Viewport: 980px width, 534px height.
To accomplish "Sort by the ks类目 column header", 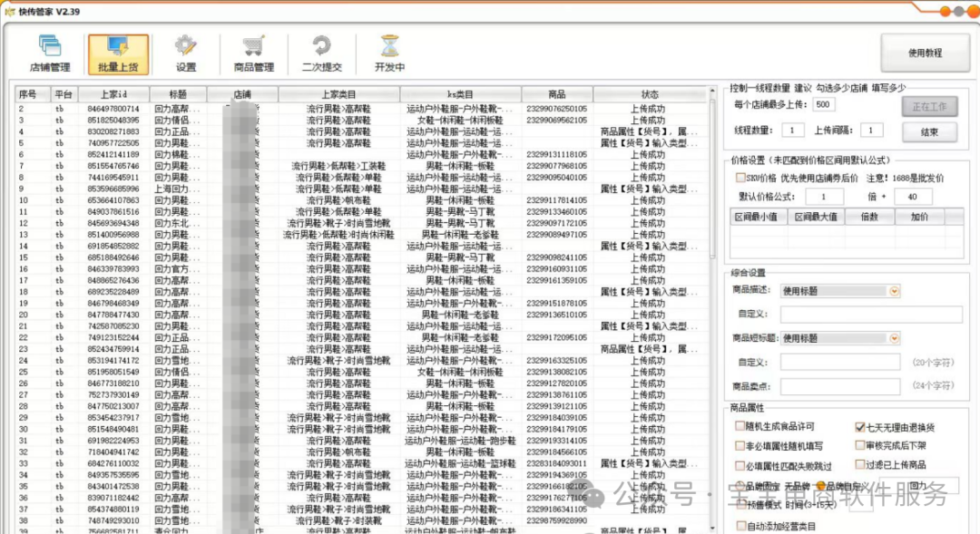I will (461, 94).
